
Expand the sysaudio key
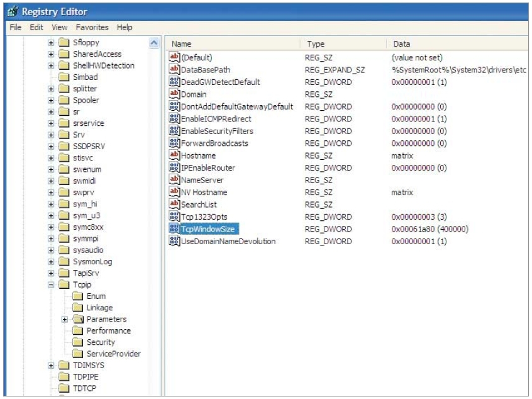(x=51, y=250)
